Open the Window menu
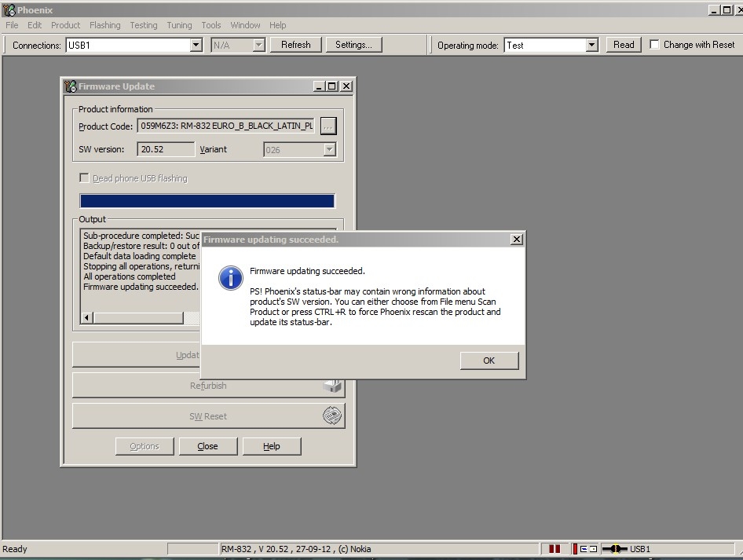 245,25
